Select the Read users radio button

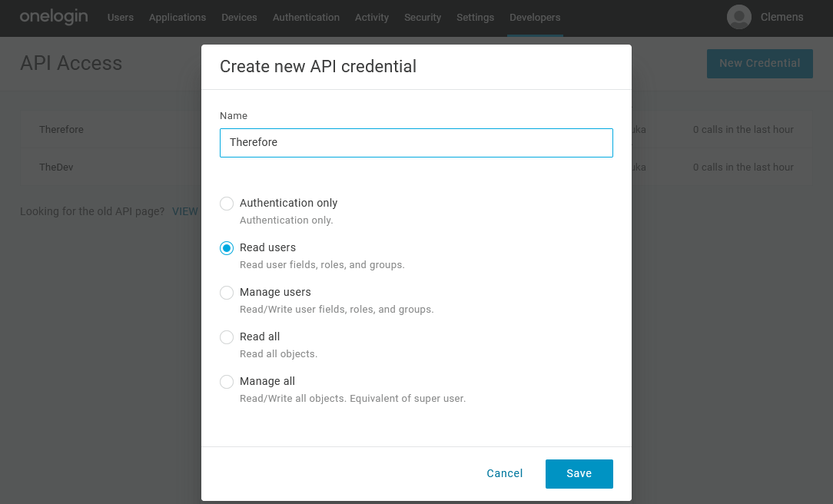pyautogui.click(x=227, y=248)
